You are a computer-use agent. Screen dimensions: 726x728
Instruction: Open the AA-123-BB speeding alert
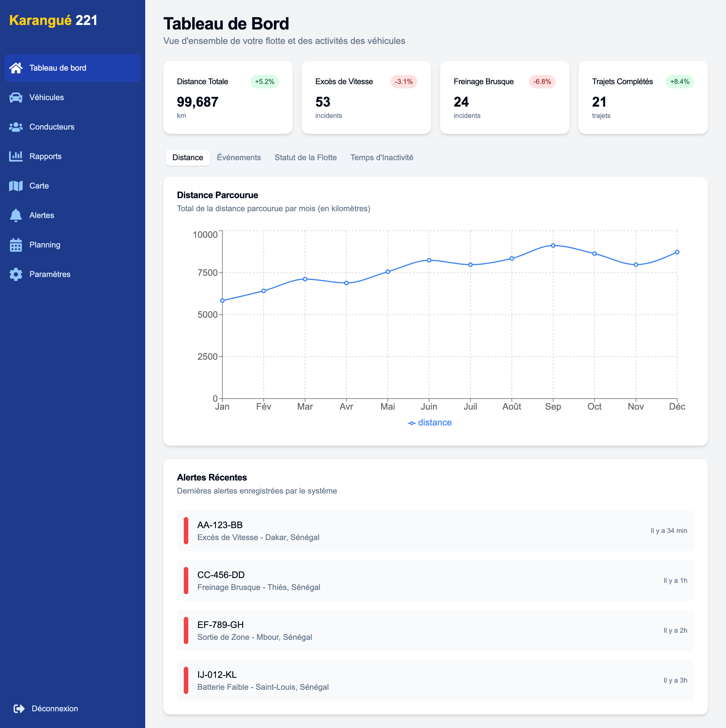coord(435,531)
